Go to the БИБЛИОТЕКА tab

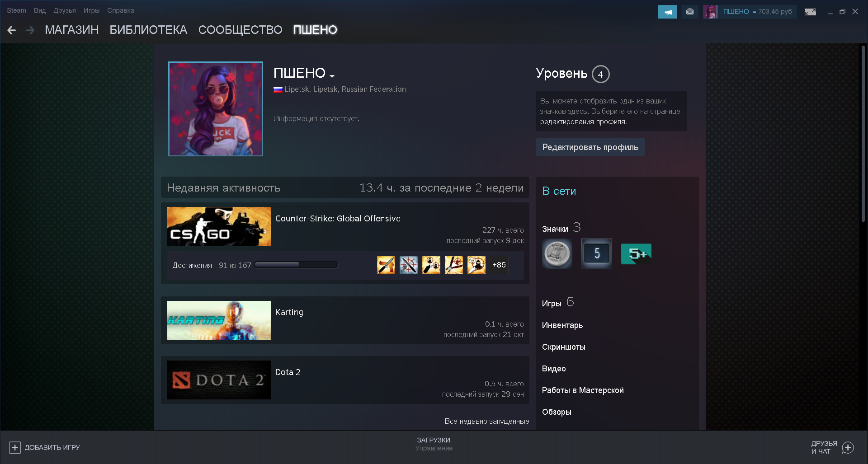click(148, 30)
